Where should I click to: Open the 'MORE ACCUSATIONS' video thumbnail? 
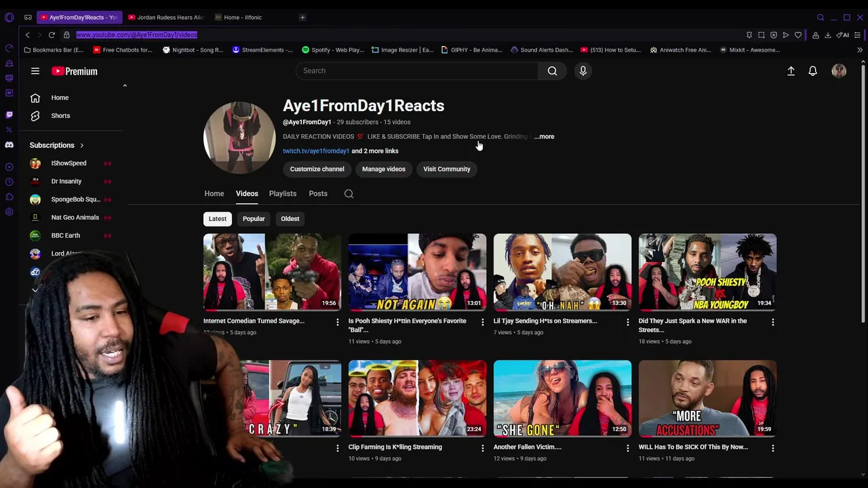click(707, 399)
